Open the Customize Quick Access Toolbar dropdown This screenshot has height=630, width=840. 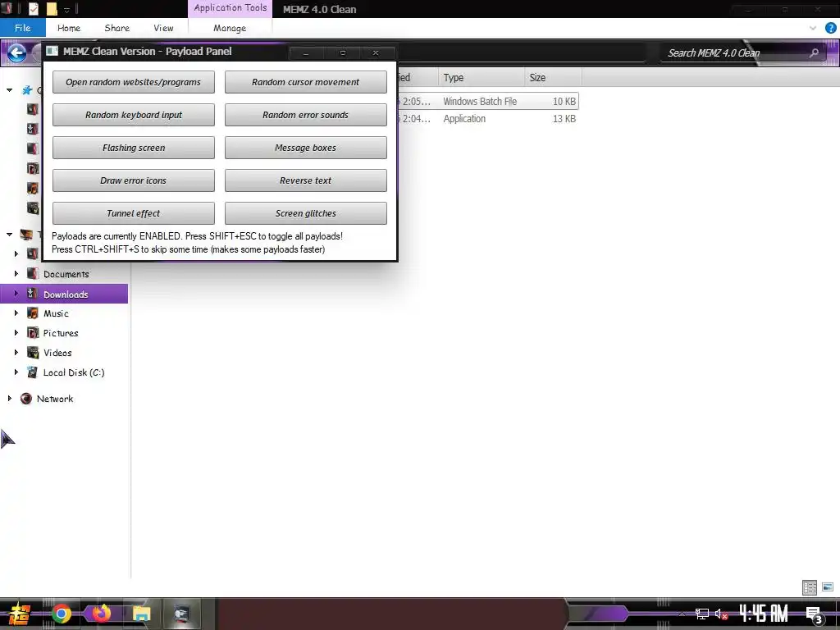coord(66,9)
